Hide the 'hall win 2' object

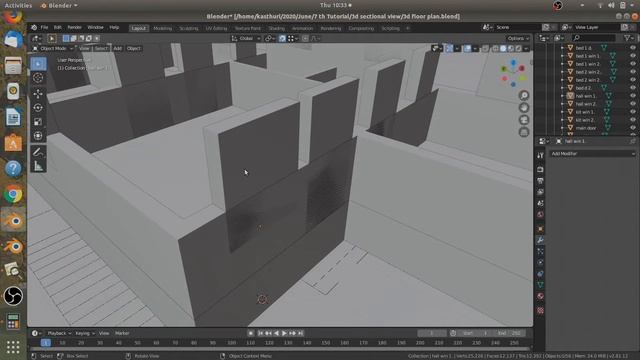633,104
